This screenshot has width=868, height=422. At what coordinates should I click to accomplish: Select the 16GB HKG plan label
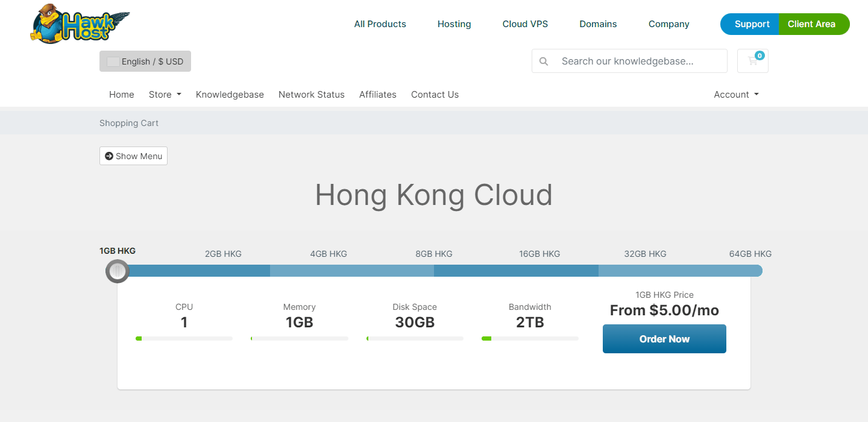[x=539, y=254]
